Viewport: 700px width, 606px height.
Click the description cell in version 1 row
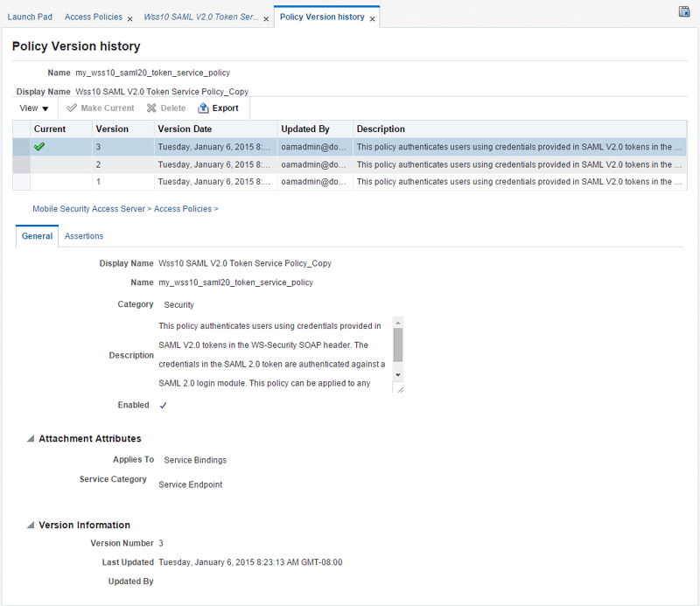pos(520,182)
